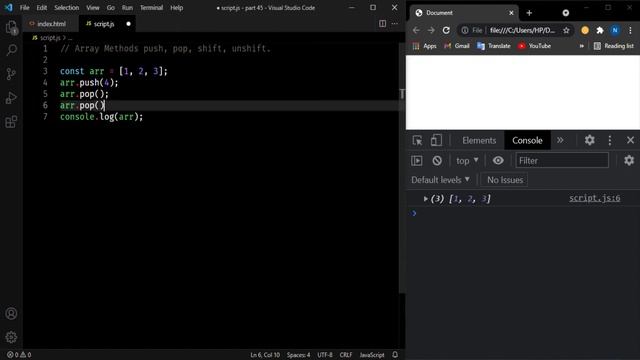Open the File menu in VS Code
The height and width of the screenshot is (360, 640).
pyautogui.click(x=24, y=8)
